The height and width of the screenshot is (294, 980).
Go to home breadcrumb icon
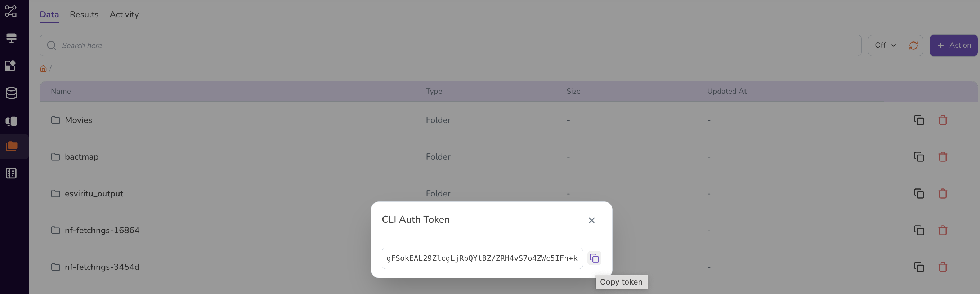coord(43,69)
